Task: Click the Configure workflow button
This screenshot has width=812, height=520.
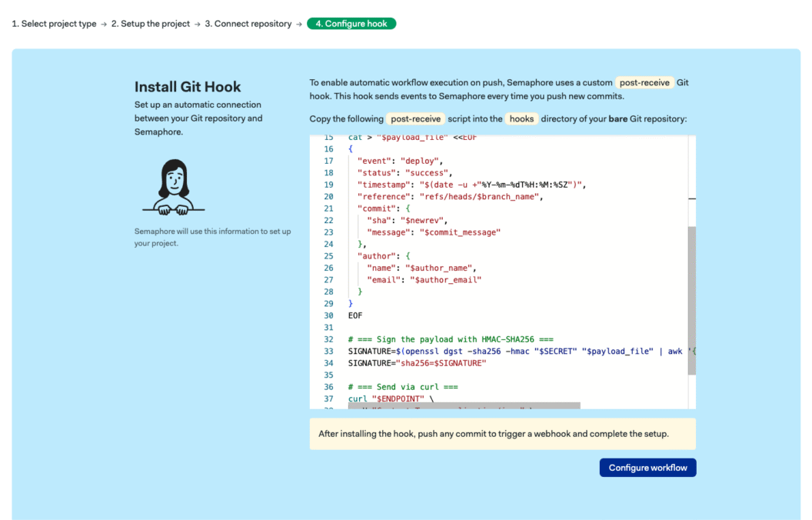Action: 647,468
